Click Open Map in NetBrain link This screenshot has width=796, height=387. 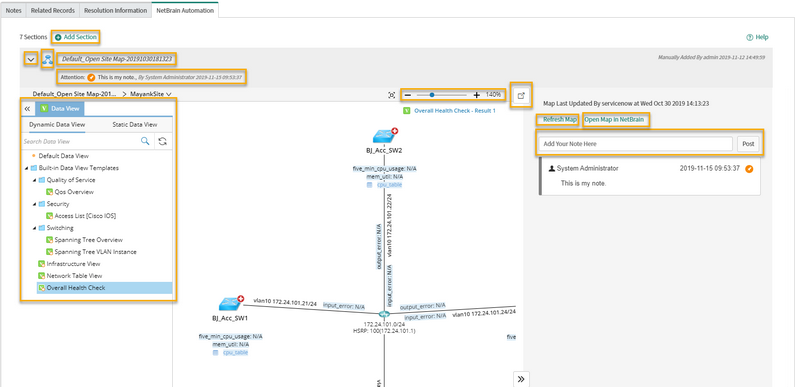[614, 120]
